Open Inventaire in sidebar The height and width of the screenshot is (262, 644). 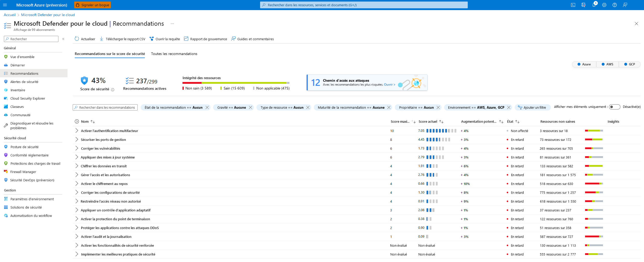18,90
